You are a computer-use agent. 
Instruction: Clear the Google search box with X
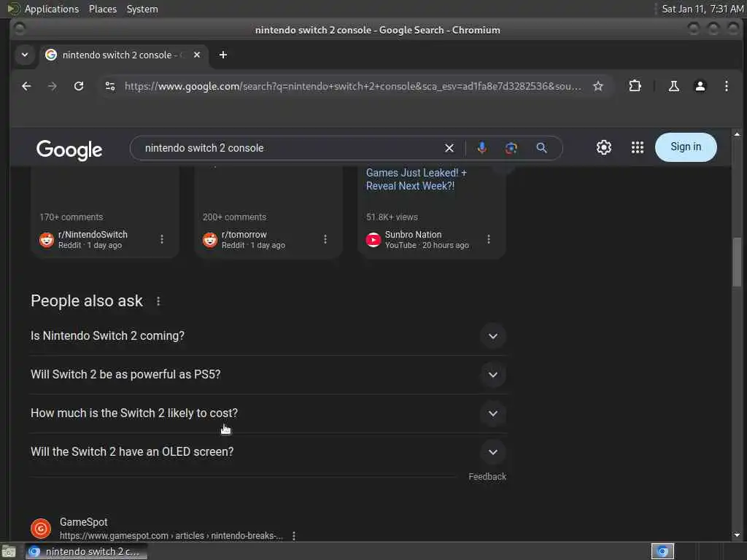[449, 148]
